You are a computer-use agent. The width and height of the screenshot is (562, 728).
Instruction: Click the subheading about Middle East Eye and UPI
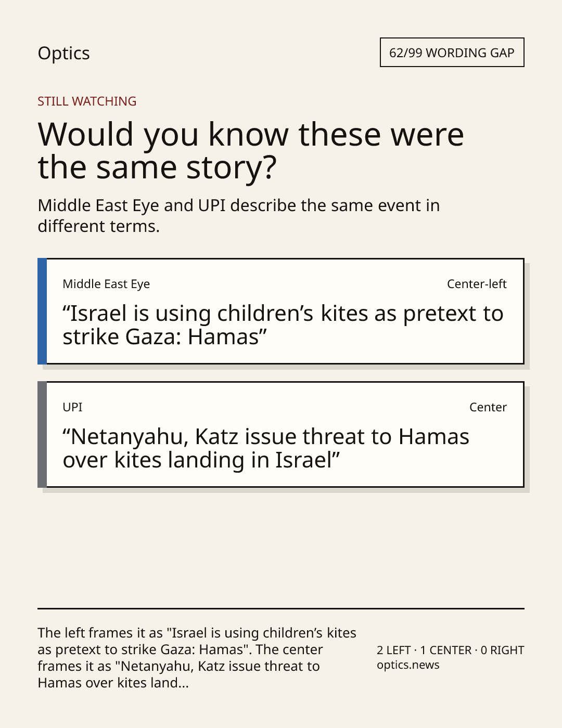pos(239,216)
